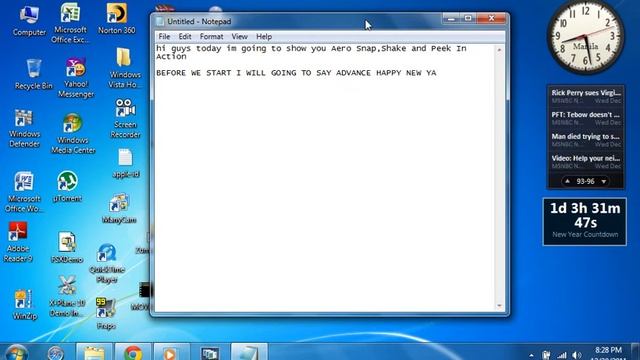Open the volume speaker tray icon
Screen dimensions: 640x360
pyautogui.click(x=577, y=356)
